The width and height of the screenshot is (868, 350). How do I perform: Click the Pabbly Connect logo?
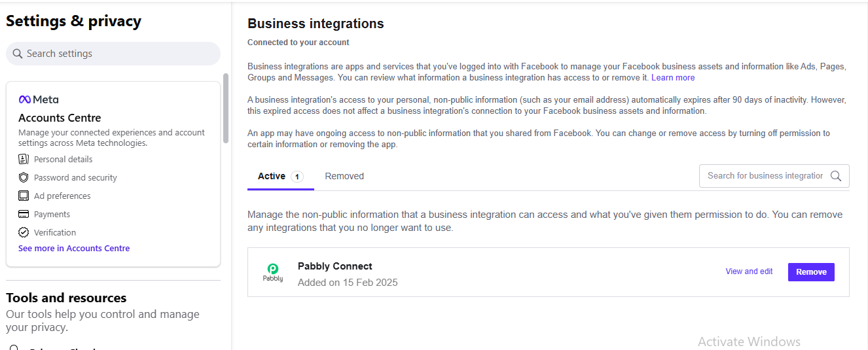273,272
